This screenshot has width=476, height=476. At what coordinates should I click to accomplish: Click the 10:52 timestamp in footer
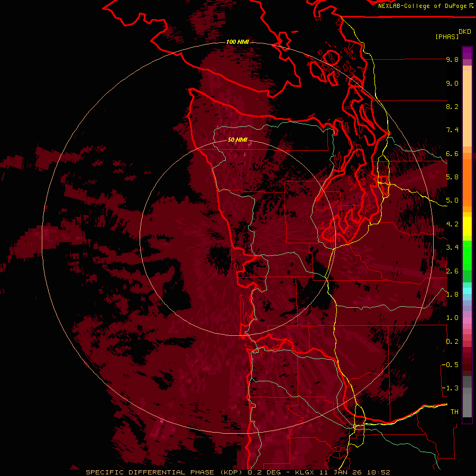pos(378,472)
